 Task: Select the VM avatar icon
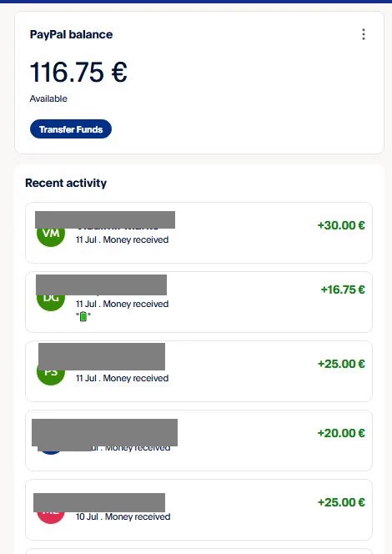pos(51,235)
